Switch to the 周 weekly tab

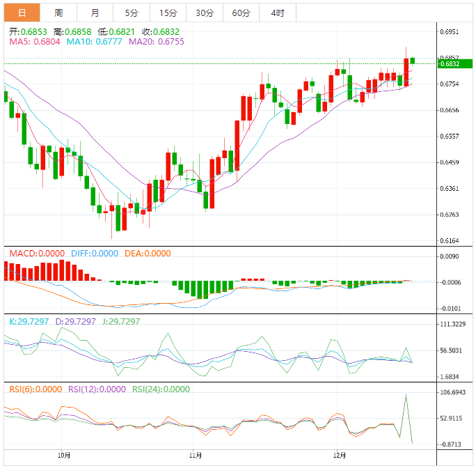58,13
